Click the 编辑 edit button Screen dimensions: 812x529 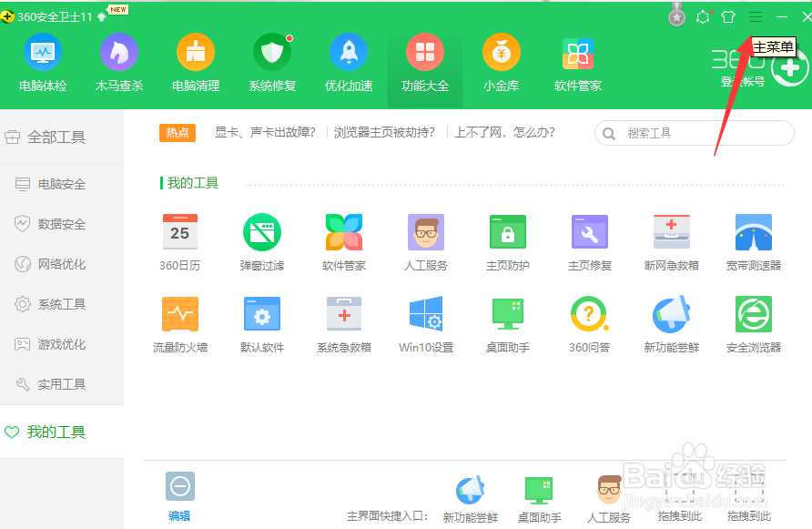pos(179,496)
